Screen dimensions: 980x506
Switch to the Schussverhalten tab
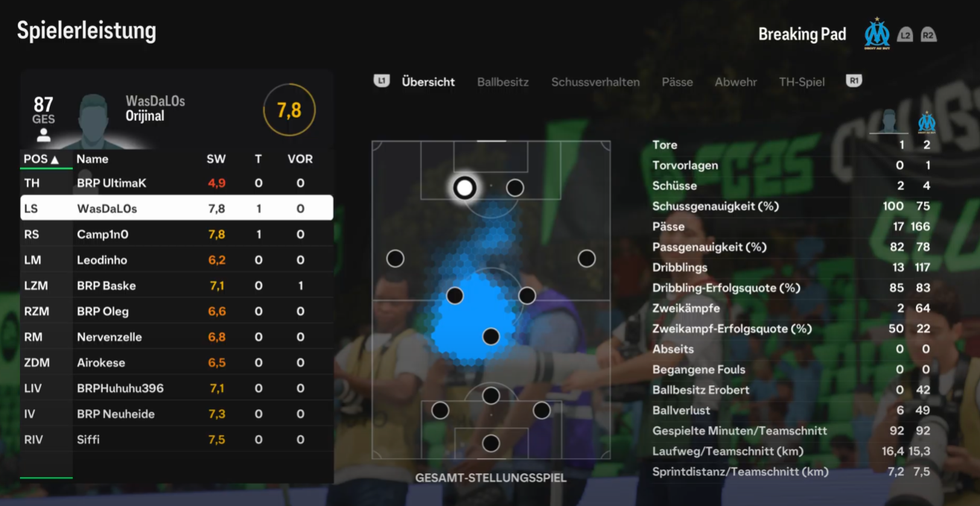pos(595,82)
